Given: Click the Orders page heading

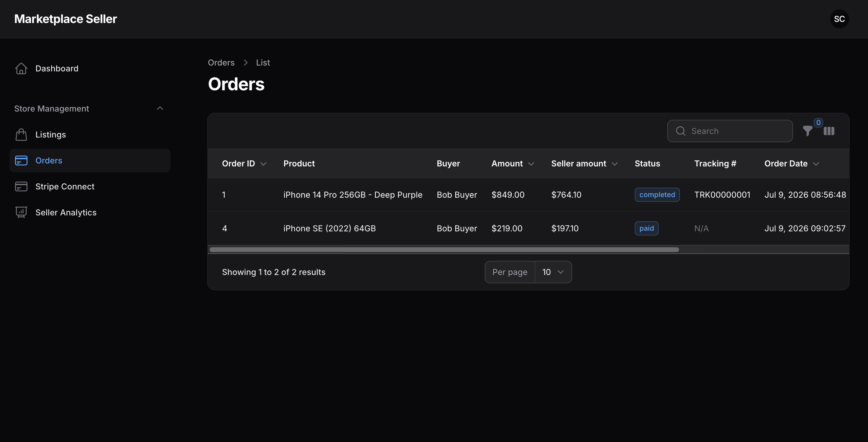Looking at the screenshot, I should pyautogui.click(x=236, y=84).
